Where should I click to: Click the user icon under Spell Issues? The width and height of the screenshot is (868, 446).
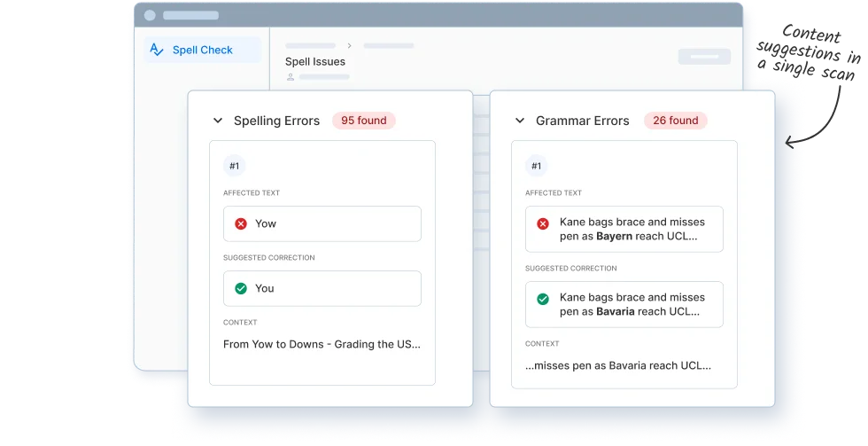point(291,77)
